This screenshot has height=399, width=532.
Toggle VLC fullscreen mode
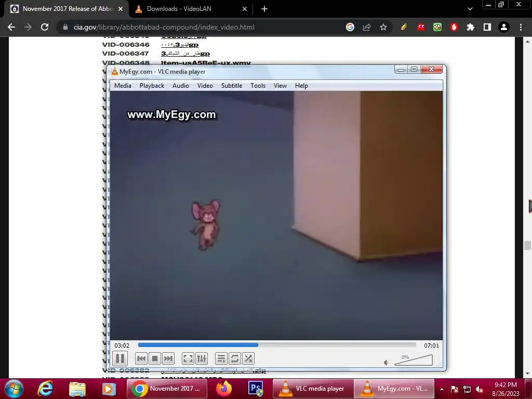(x=188, y=358)
